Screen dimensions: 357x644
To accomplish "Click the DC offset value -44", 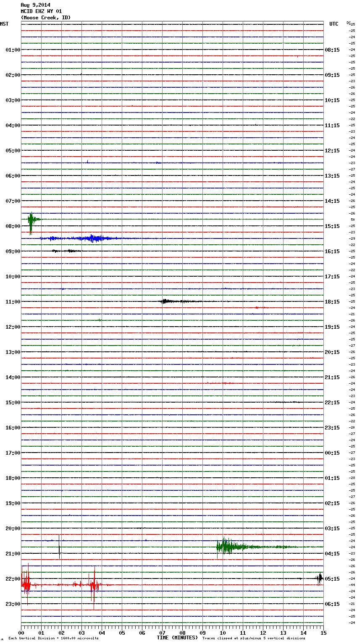I will (352, 585).
